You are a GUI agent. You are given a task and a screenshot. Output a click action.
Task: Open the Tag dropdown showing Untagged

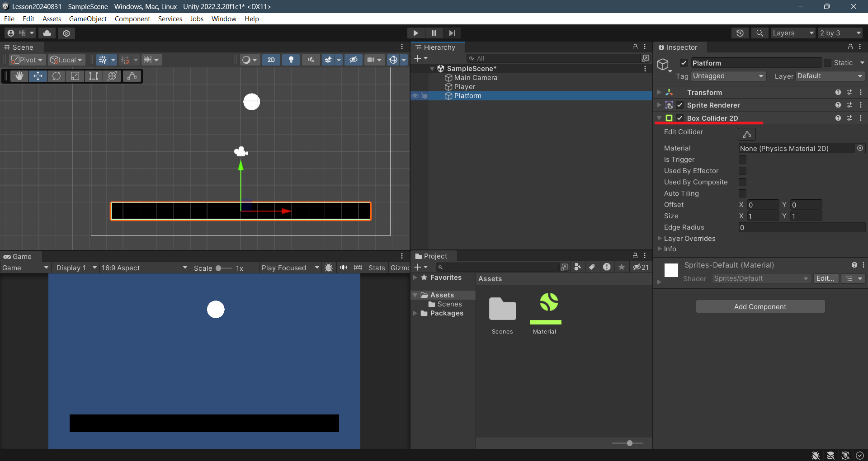728,76
